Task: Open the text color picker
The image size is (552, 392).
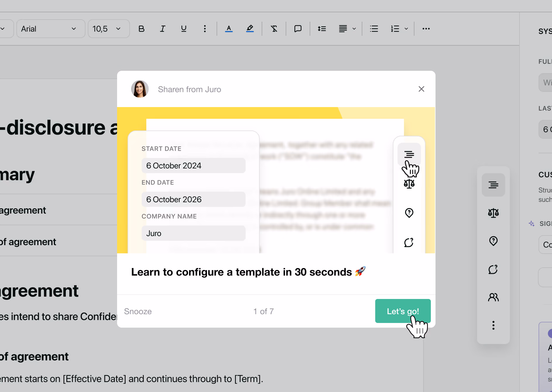Action: [229, 29]
